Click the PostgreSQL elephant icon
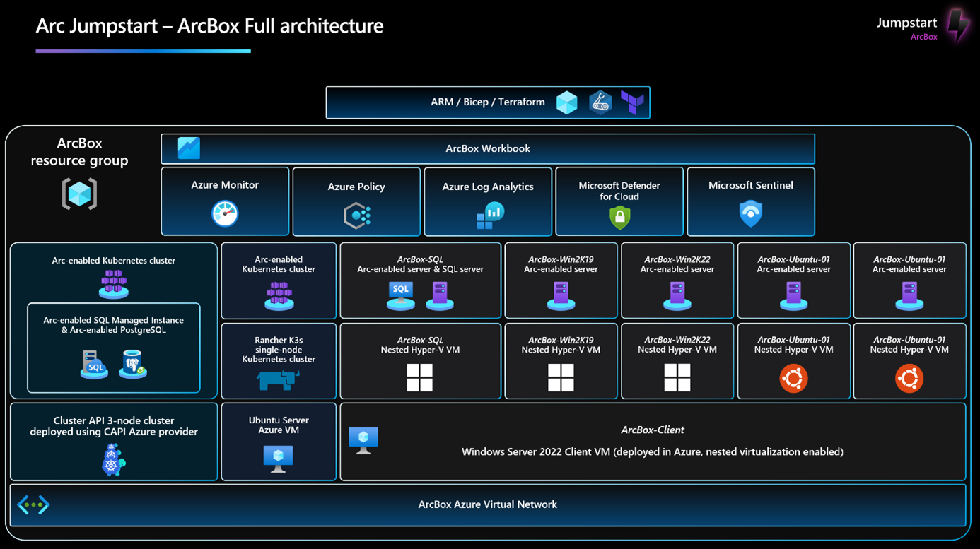The height and width of the screenshot is (549, 980). (x=133, y=364)
